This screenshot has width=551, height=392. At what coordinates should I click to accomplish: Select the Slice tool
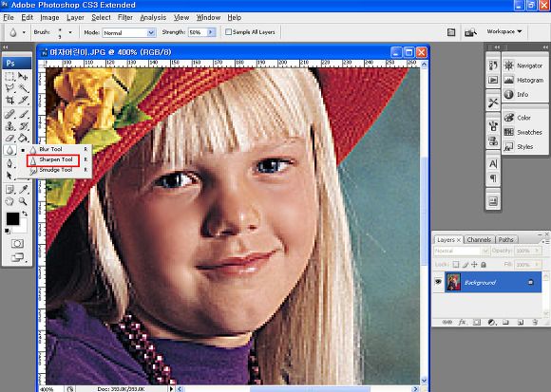(23, 101)
